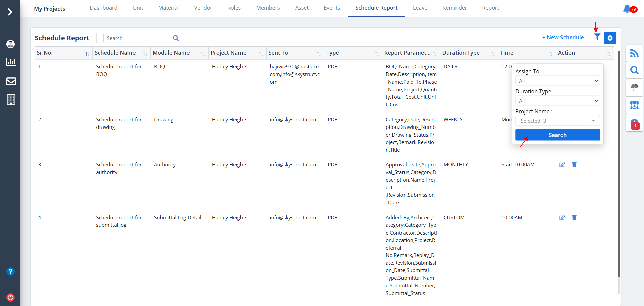Delete the authority schedule report row
Screen dimensions: 644x306
click(574, 165)
